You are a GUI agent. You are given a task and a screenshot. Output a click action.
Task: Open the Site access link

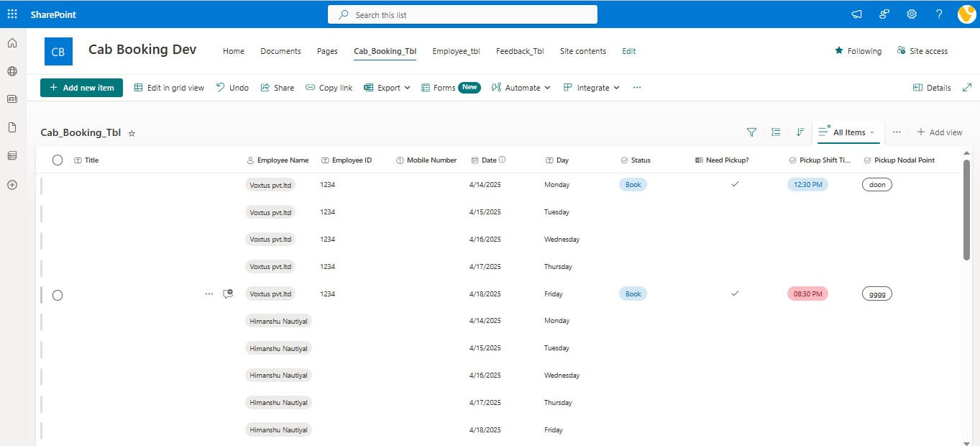(922, 50)
